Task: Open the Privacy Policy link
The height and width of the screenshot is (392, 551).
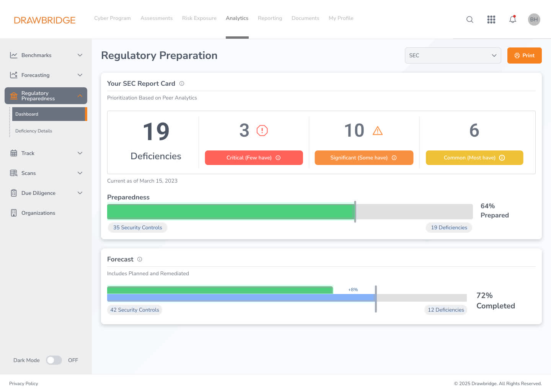Action: [x=24, y=384]
